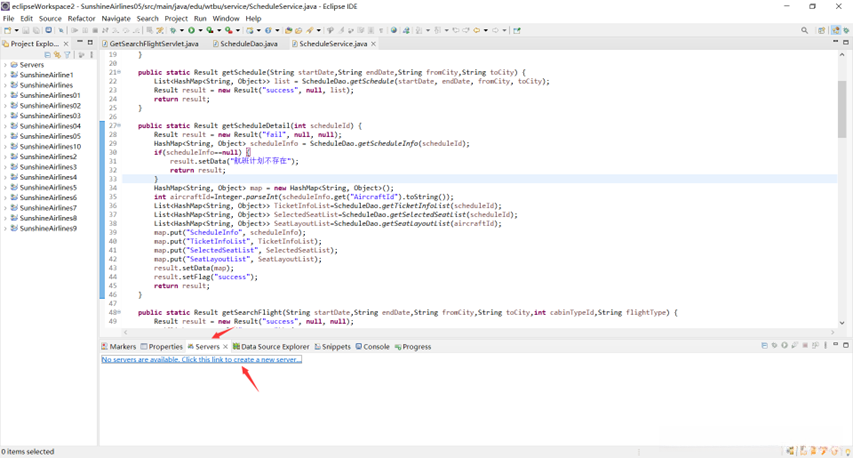Click the red Stop the server icon
This screenshot has width=853, height=458.
[805, 345]
